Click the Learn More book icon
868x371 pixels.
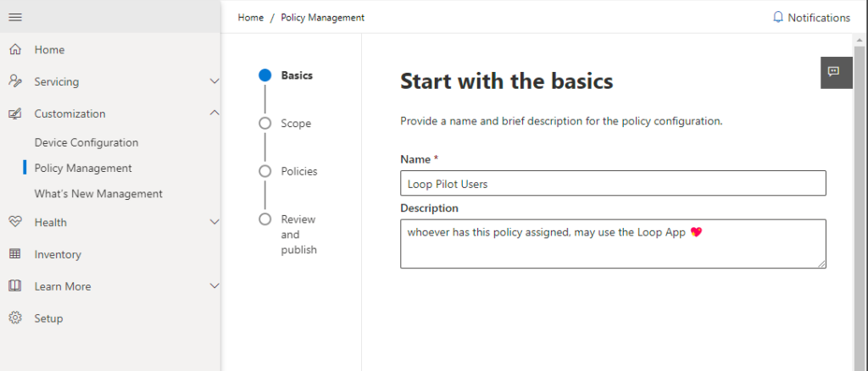pos(15,285)
